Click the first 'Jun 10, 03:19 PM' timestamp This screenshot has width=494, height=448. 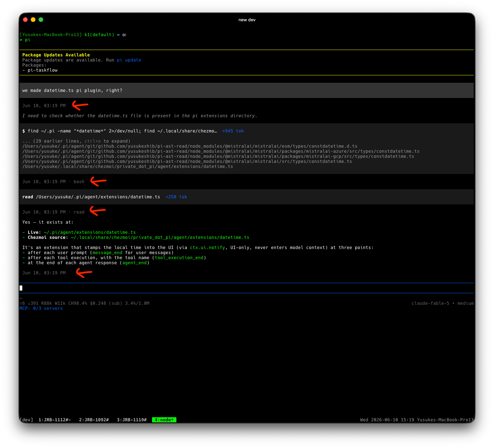[44, 106]
